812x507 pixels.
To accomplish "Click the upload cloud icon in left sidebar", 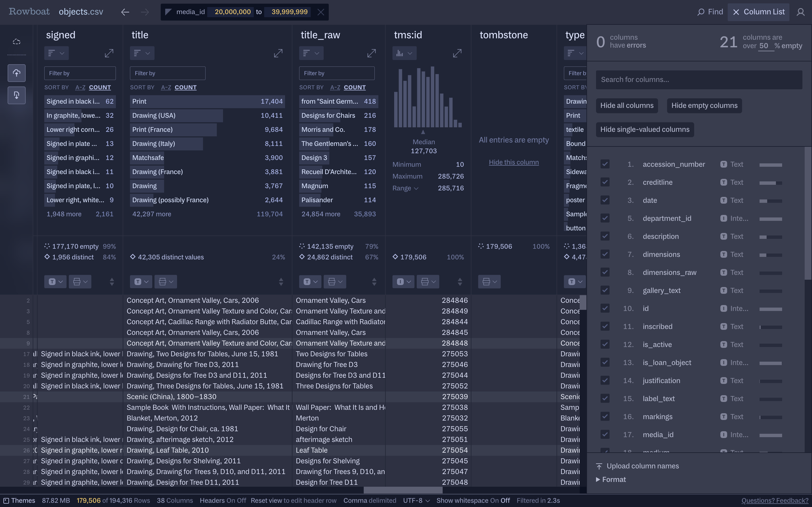I will coord(16,73).
